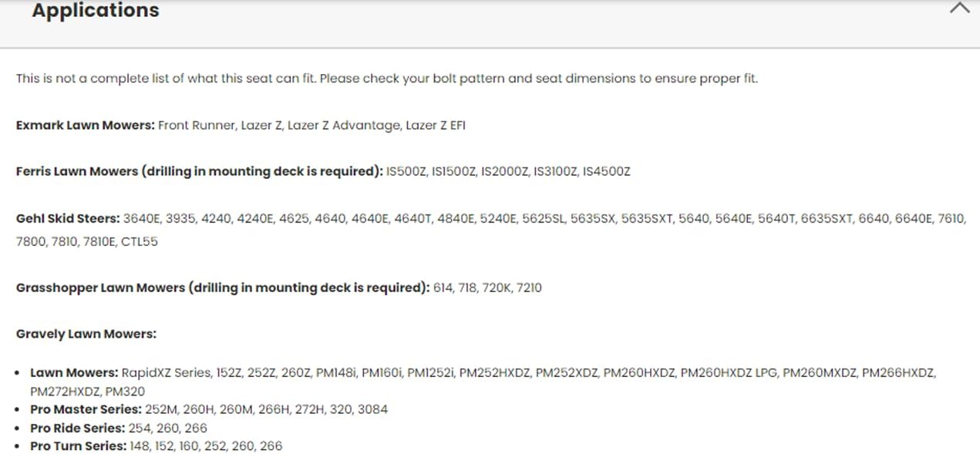Screen dimensions: 980x454
Task: Click the incomplete list disclaimer sentence
Action: (386, 79)
